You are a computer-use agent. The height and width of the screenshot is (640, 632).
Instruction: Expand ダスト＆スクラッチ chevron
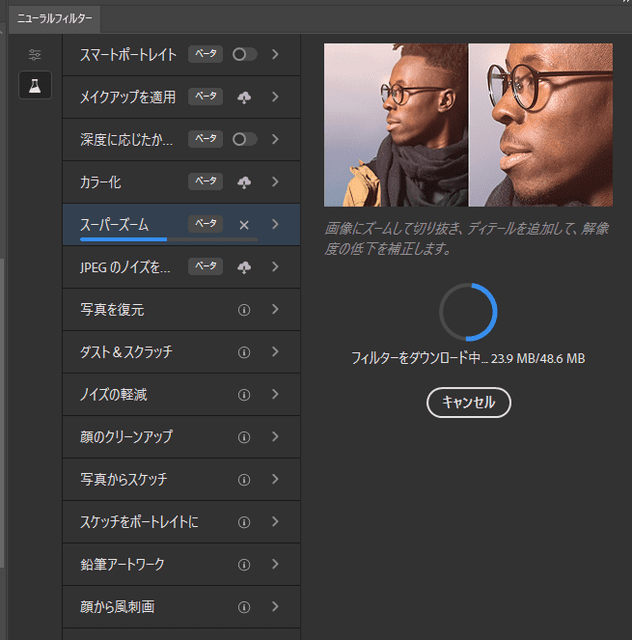(275, 351)
